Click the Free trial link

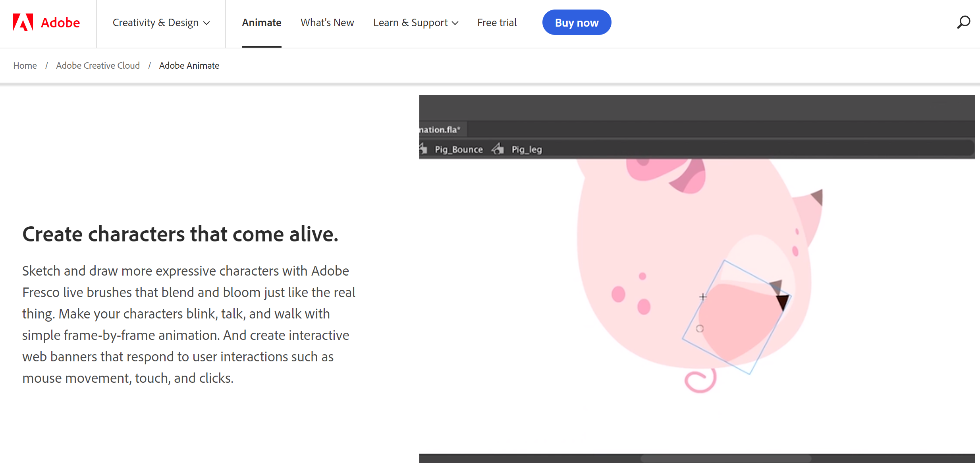tap(497, 23)
